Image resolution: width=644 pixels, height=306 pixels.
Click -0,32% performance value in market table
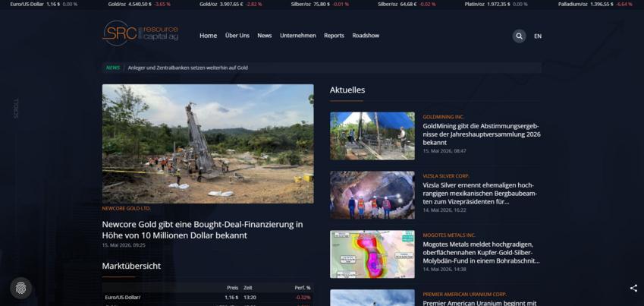[x=303, y=298]
